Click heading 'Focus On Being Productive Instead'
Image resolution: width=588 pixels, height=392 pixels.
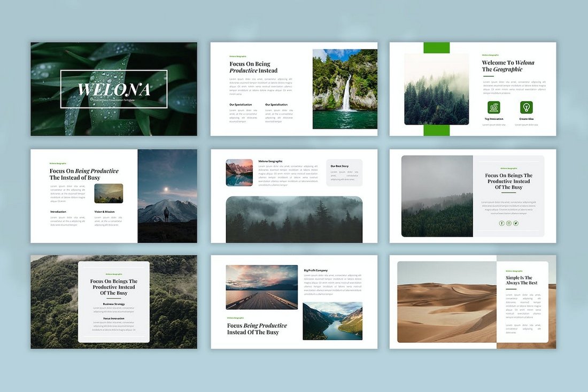pos(253,67)
